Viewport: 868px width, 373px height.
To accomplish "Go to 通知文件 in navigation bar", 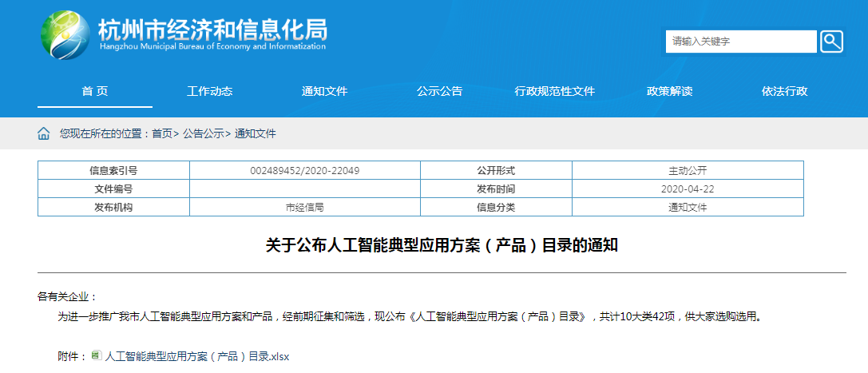I will click(x=324, y=91).
